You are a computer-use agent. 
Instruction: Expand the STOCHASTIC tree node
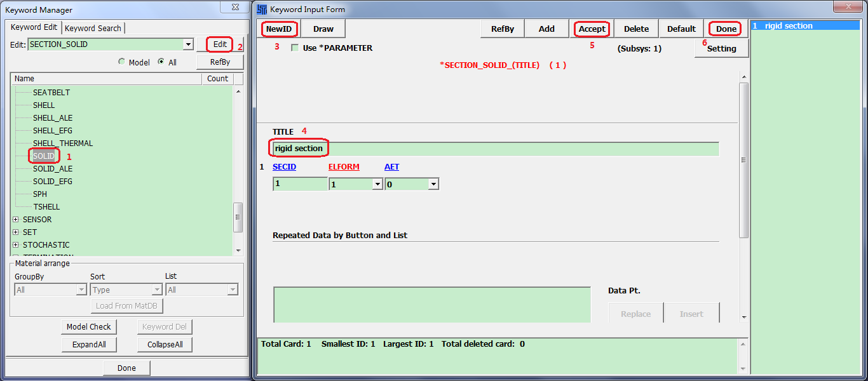coord(16,245)
